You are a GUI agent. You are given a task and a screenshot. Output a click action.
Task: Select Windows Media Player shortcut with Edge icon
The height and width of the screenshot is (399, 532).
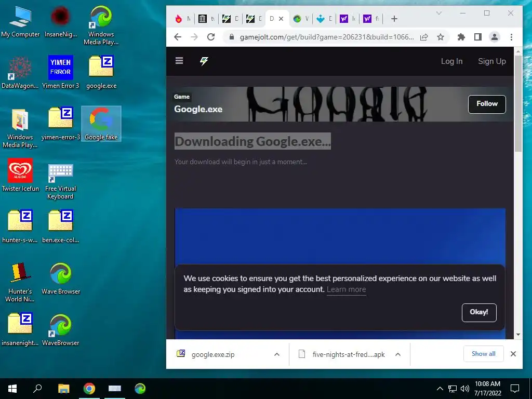(x=101, y=25)
